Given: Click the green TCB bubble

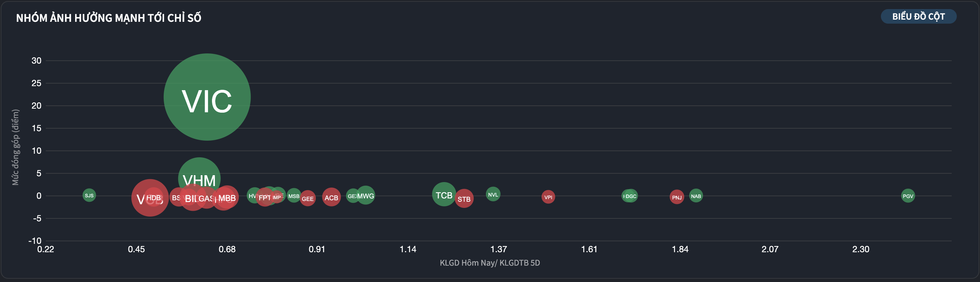Looking at the screenshot, I should (x=443, y=194).
